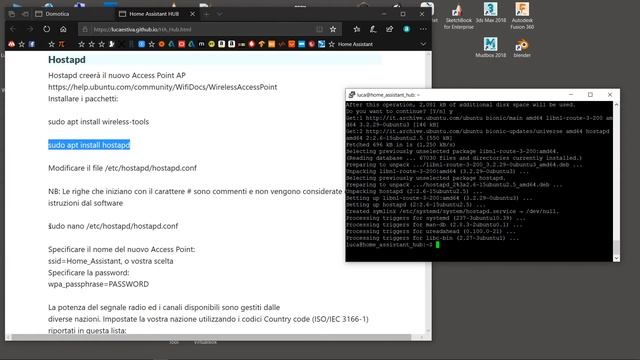Add notes with the pen icon
The height and width of the screenshot is (360, 640).
coord(373,29)
